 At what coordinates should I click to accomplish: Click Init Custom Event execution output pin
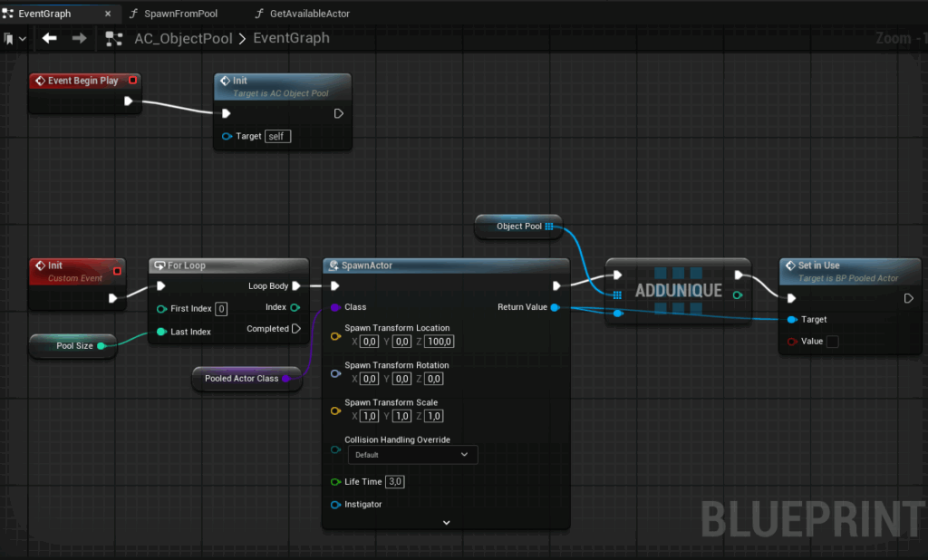[x=112, y=298]
